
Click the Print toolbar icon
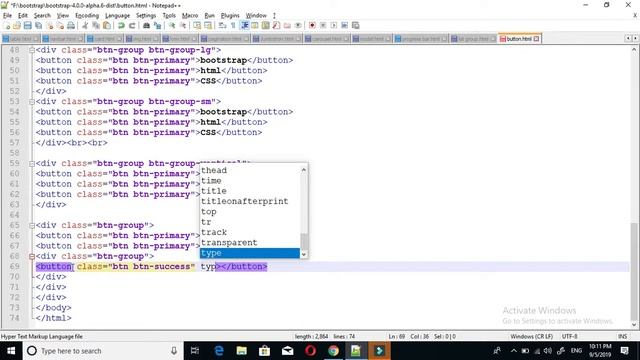(71, 25)
